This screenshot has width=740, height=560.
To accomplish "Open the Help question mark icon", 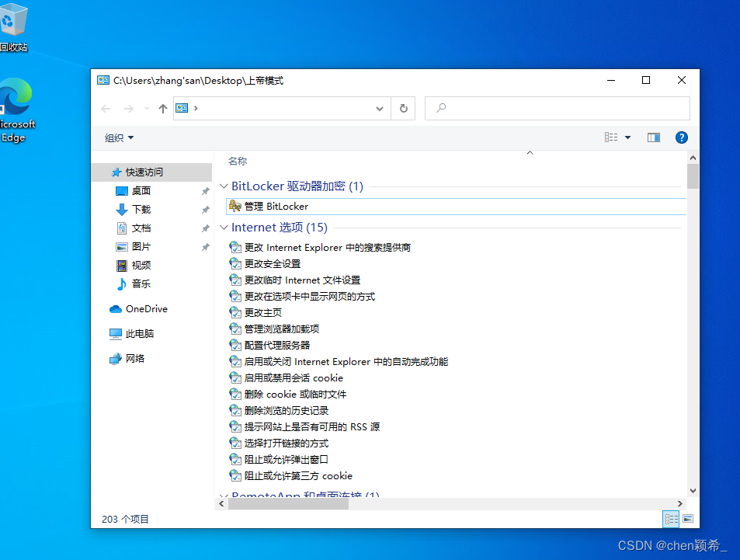I will (681, 137).
